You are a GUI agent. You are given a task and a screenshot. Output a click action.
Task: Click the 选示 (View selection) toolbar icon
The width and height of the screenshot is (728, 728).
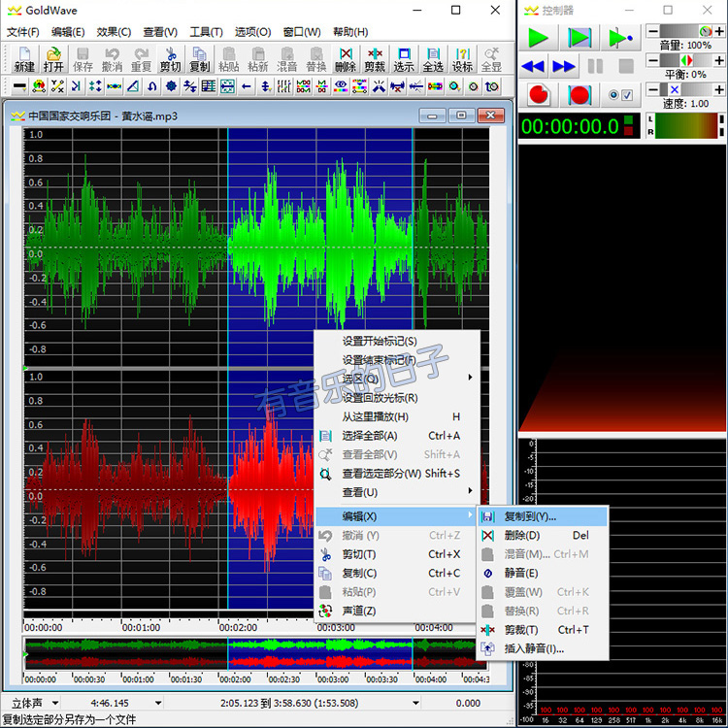pyautogui.click(x=404, y=59)
